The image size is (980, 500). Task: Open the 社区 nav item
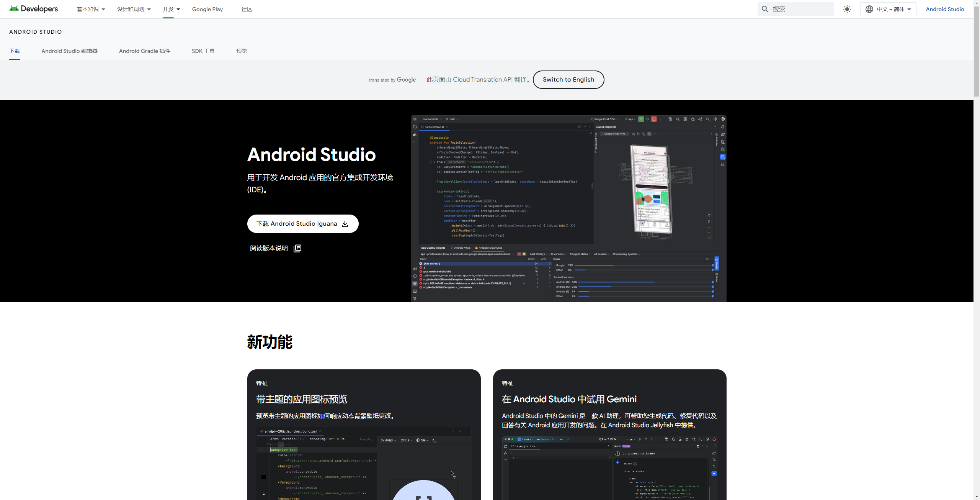point(247,9)
